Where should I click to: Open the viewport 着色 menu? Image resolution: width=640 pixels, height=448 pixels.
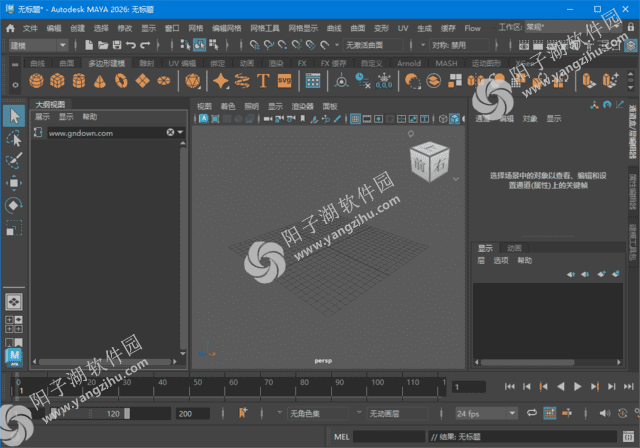tap(228, 106)
